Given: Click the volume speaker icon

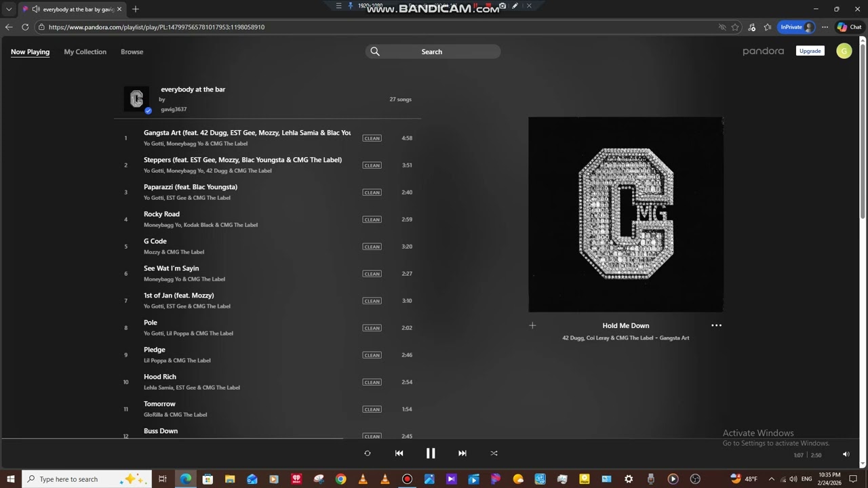Looking at the screenshot, I should click(846, 455).
